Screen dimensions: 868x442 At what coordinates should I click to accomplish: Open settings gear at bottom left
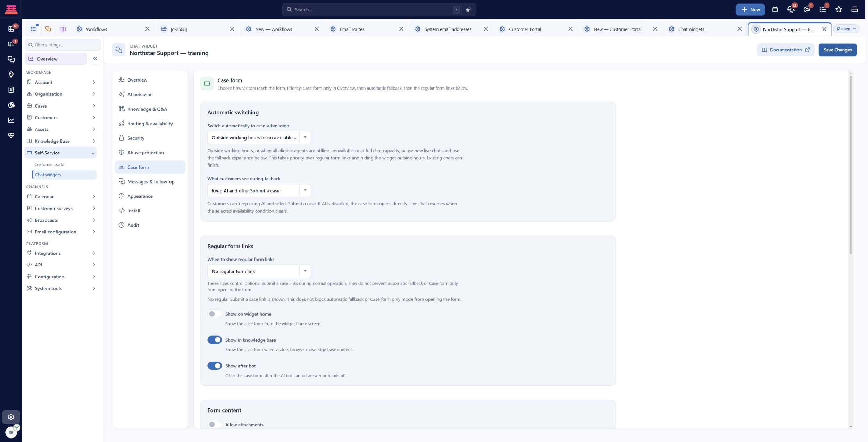pyautogui.click(x=11, y=417)
